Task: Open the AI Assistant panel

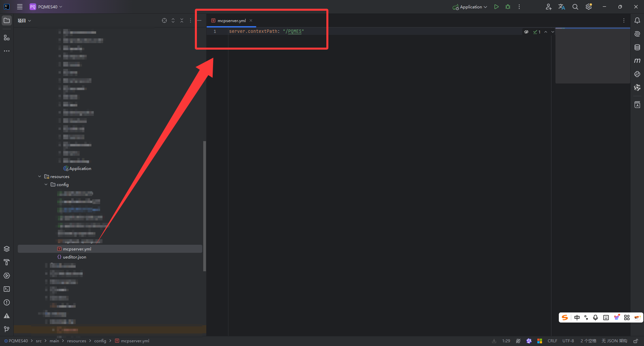Action: click(x=637, y=34)
